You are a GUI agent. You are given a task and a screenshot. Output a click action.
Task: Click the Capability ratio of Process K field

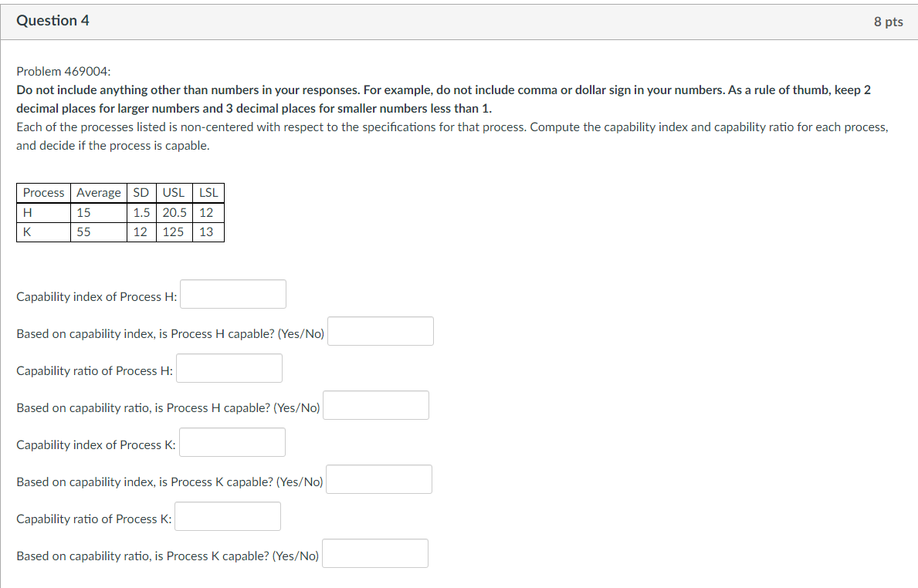click(227, 516)
